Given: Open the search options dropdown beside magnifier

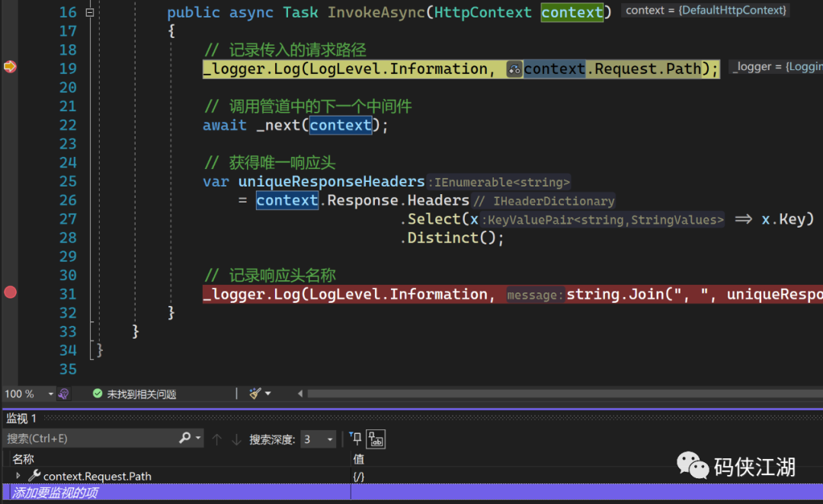Looking at the screenshot, I should pos(198,438).
